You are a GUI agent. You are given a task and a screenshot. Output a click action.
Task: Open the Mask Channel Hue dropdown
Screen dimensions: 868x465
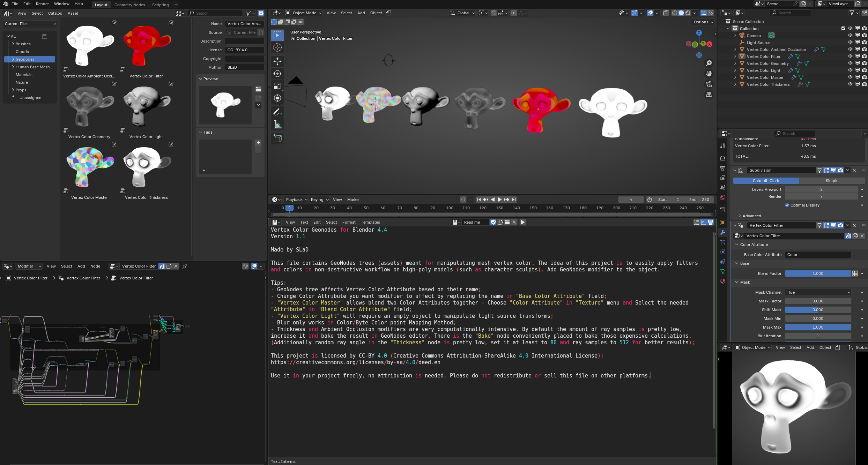tap(818, 292)
